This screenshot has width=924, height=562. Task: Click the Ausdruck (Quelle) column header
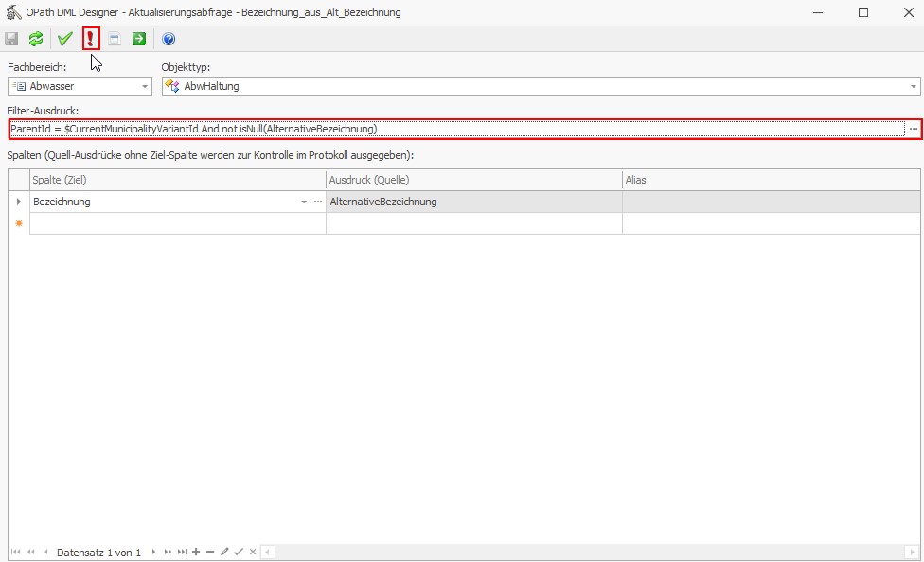tap(473, 180)
